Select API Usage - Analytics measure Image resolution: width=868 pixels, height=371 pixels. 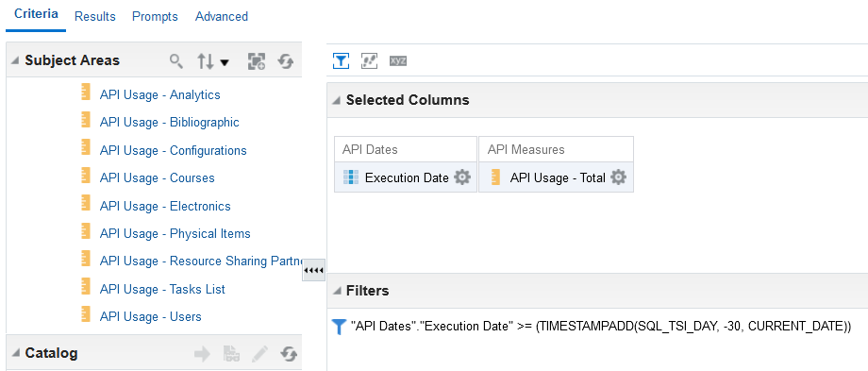(160, 94)
